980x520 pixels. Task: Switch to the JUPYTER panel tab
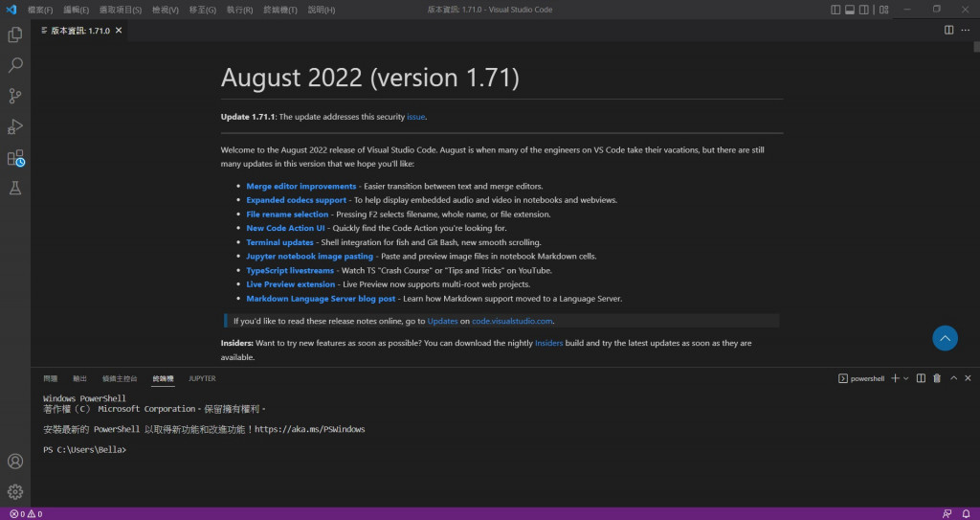(x=202, y=378)
